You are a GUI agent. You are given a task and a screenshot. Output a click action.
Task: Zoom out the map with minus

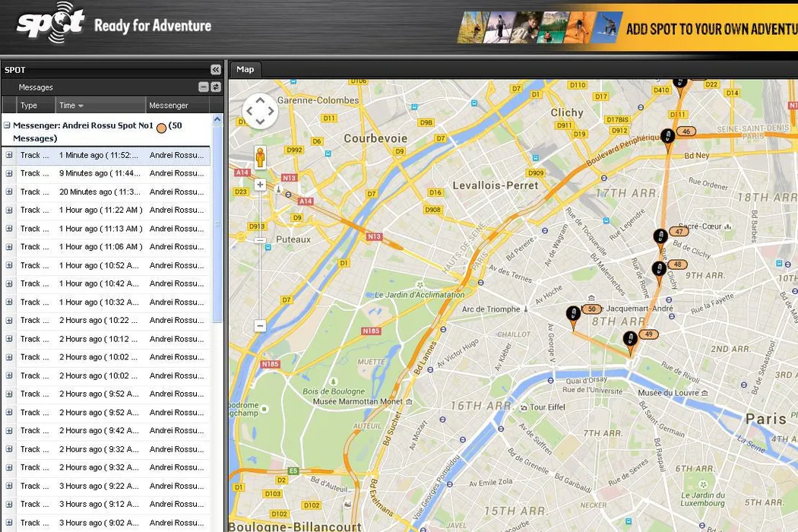260,325
